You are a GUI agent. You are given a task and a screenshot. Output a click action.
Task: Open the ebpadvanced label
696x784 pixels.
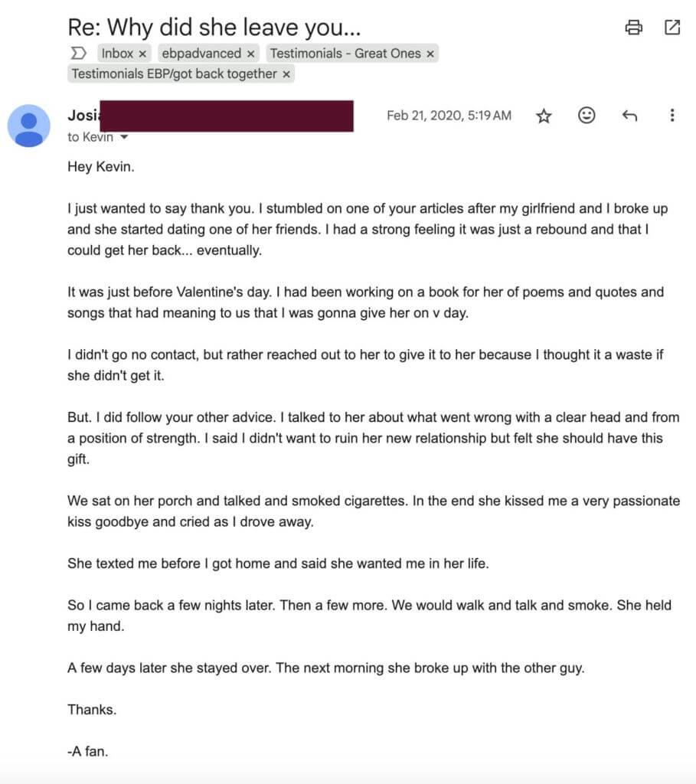201,54
